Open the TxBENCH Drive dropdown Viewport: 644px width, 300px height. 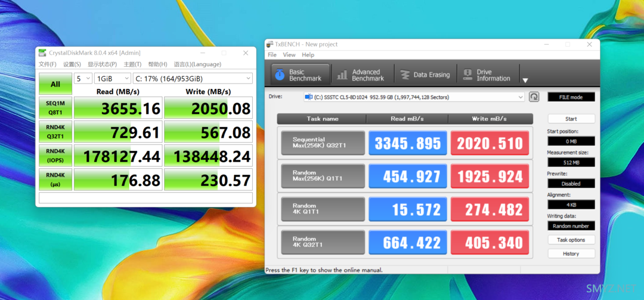(414, 97)
